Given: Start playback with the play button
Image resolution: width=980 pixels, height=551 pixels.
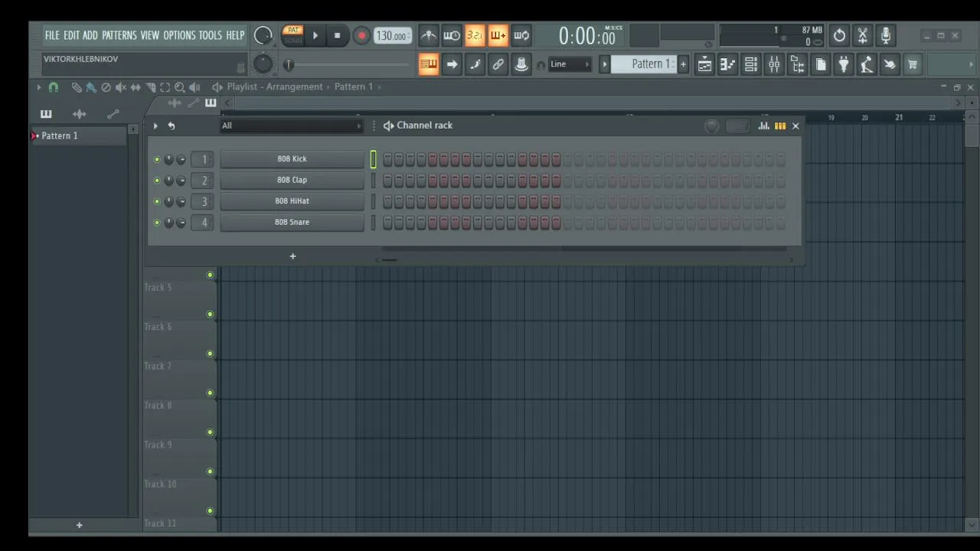Looking at the screenshot, I should pos(315,35).
